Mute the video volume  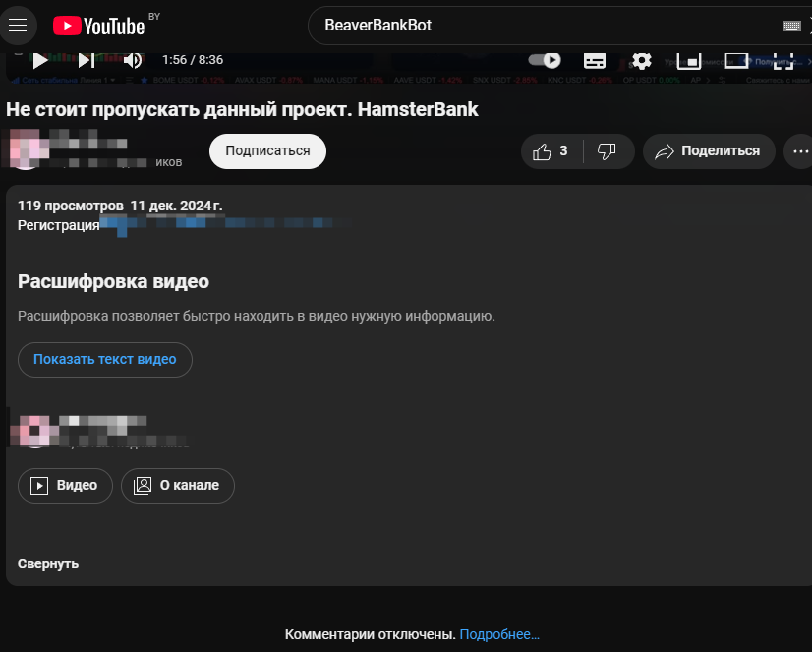pyautogui.click(x=133, y=61)
